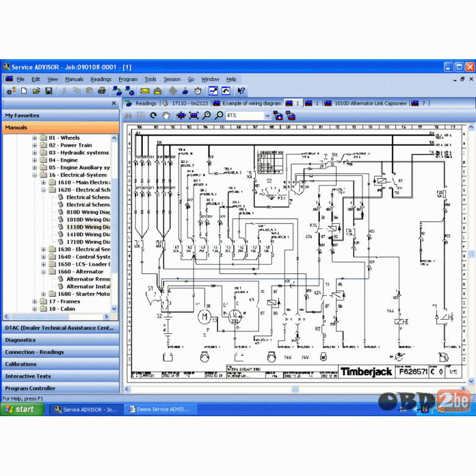This screenshot has height=476, width=476.
Task: Click the rotate image icon in viewer toolbar
Action: tap(154, 115)
